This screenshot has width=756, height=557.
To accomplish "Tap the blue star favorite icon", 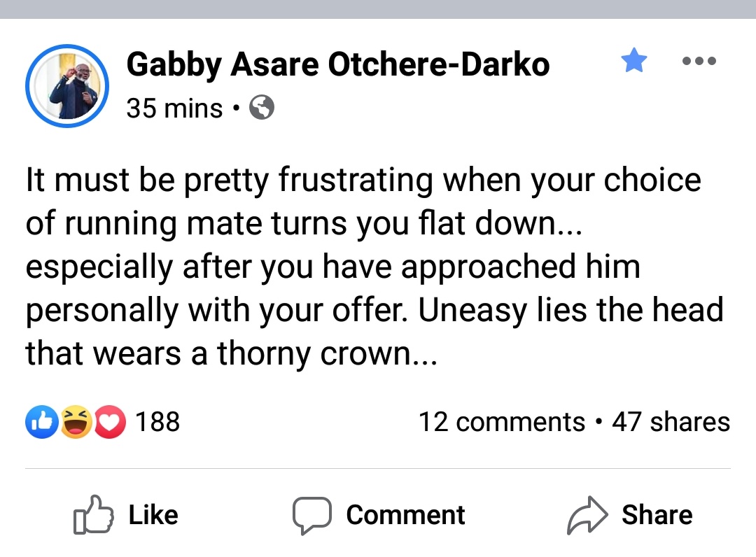I will click(634, 62).
